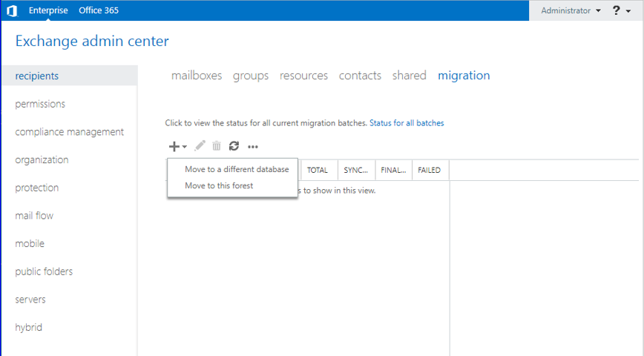Image resolution: width=644 pixels, height=356 pixels.
Task: Open organization section
Action: [x=42, y=159]
